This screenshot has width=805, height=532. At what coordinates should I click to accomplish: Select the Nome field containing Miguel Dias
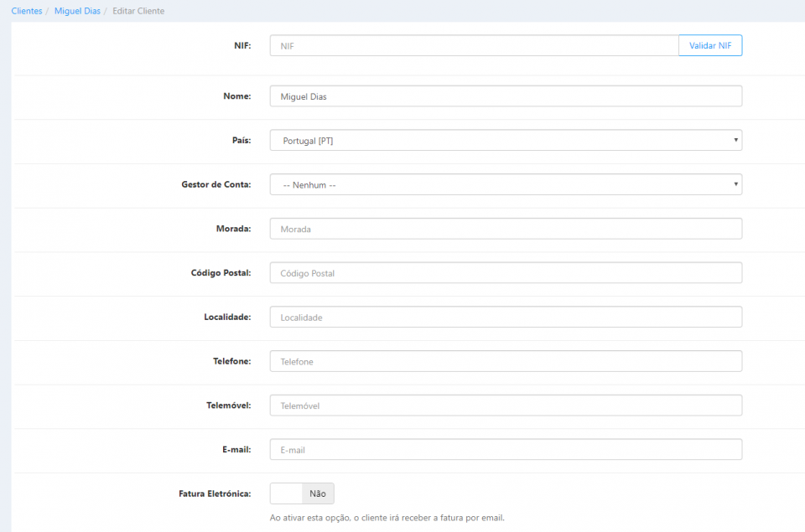[504, 96]
